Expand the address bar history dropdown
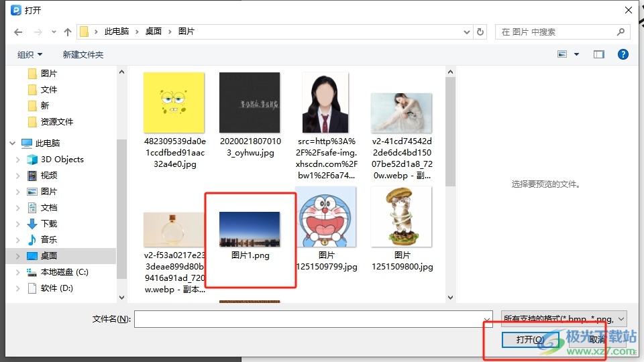This screenshot has width=644, height=362. tap(468, 32)
